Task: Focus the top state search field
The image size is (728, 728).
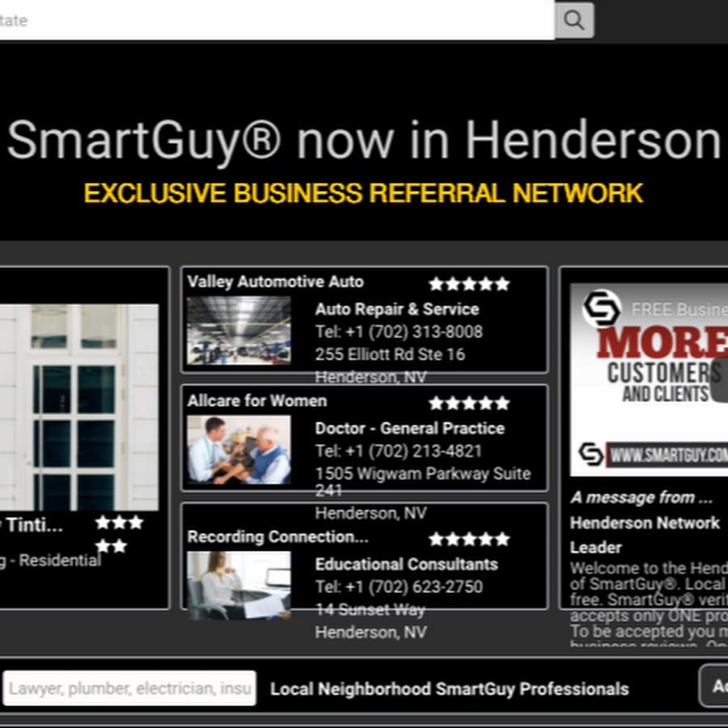Action: (275, 20)
